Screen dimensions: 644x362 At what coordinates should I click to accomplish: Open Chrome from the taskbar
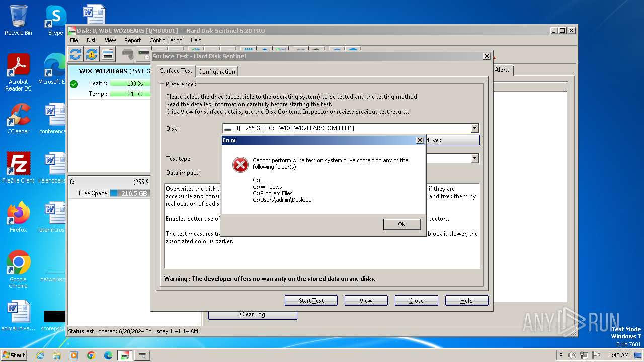point(91,355)
